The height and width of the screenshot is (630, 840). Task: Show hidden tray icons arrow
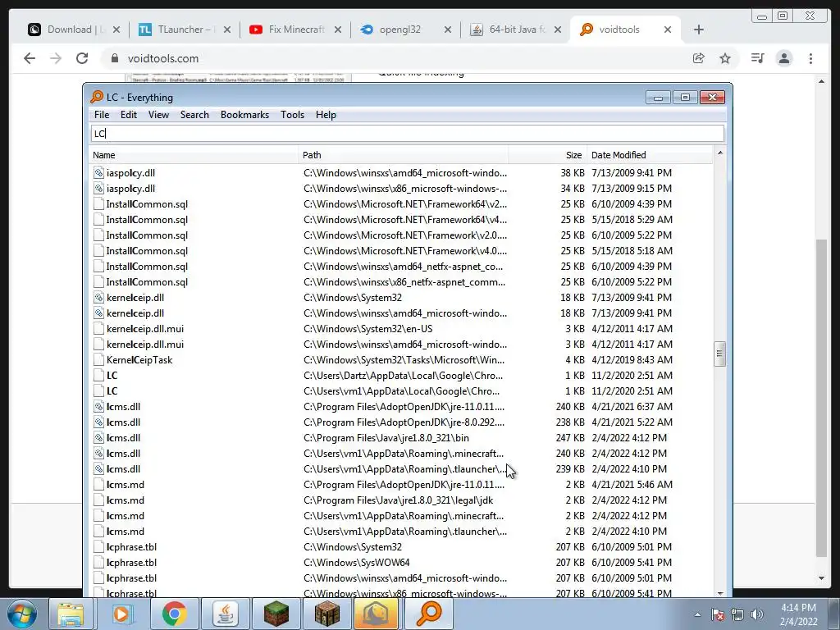pyautogui.click(x=697, y=614)
